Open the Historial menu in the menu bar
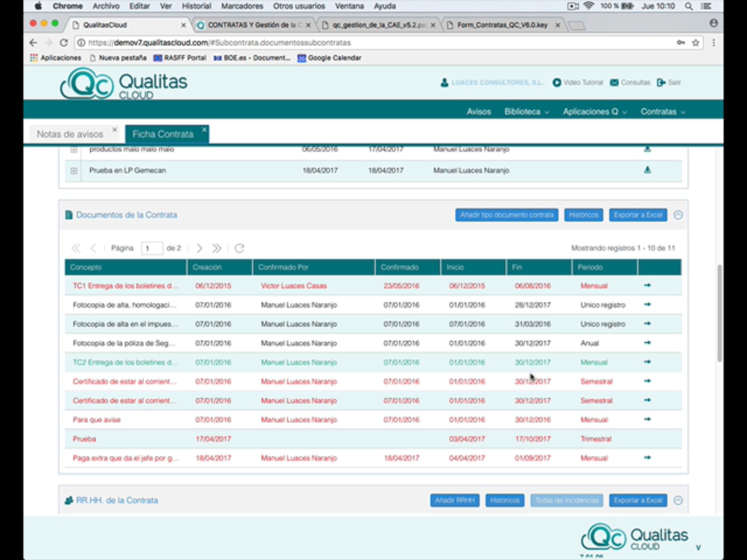 click(x=196, y=6)
